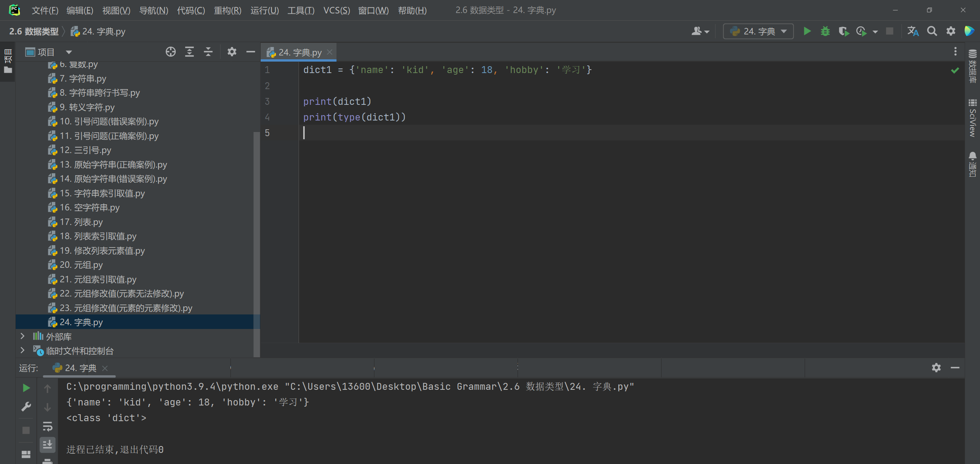Start debugging with the bug icon
The height and width of the screenshot is (464, 980).
point(825,31)
